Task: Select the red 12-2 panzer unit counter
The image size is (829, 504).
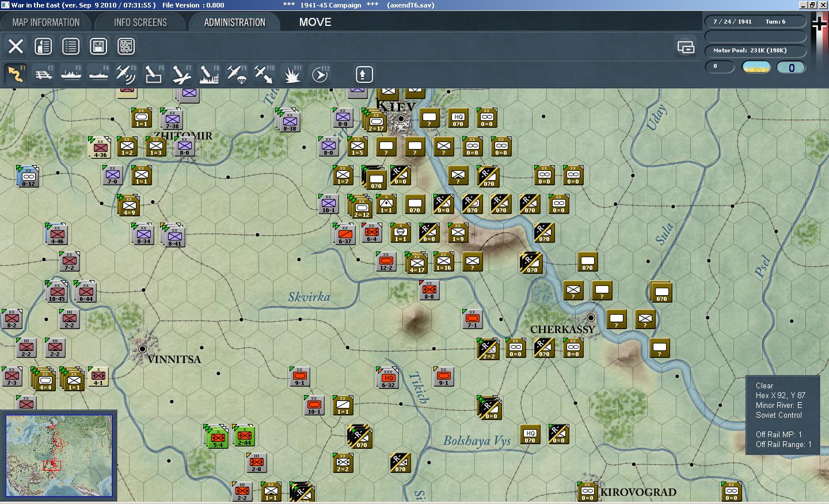Action: click(386, 262)
